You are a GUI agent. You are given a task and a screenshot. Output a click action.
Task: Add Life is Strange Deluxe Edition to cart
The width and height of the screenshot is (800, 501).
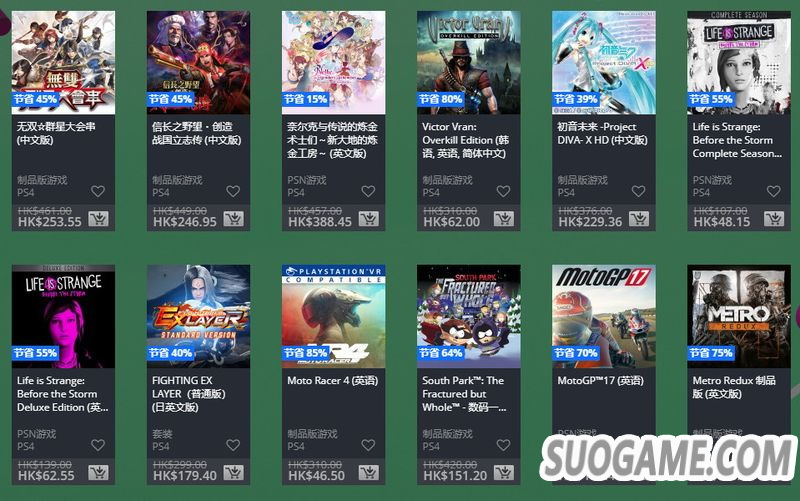[x=98, y=473]
